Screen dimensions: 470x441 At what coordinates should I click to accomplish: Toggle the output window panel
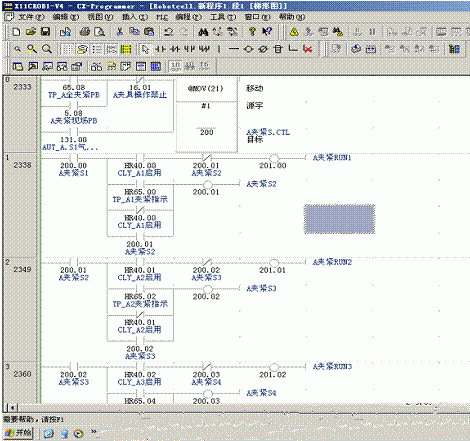pos(33,66)
